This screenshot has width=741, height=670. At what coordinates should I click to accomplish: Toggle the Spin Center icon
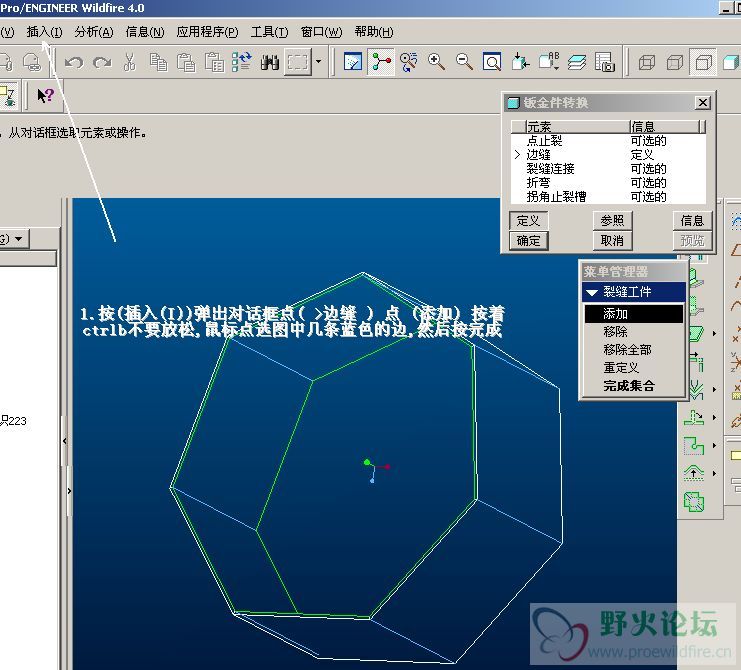coord(381,62)
